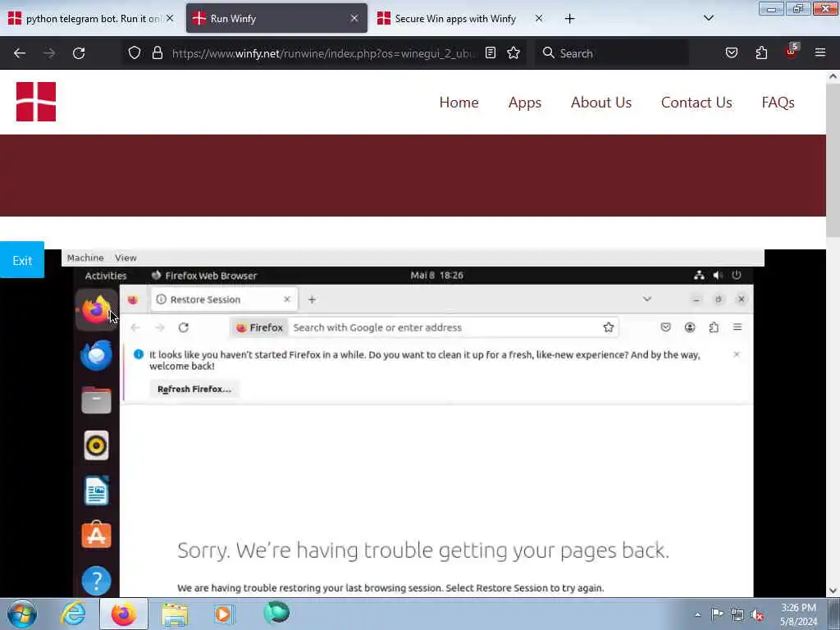The width and height of the screenshot is (840, 630).
Task: Show hidden tray icons arrow
Action: point(697,614)
